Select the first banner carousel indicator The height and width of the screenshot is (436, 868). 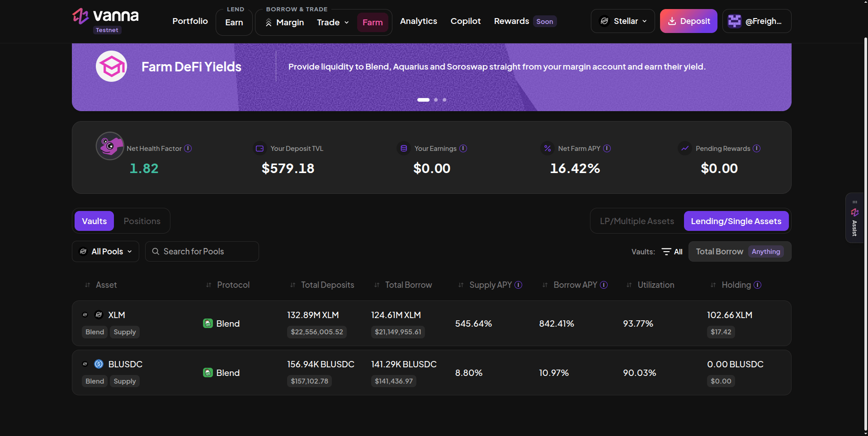(x=423, y=100)
